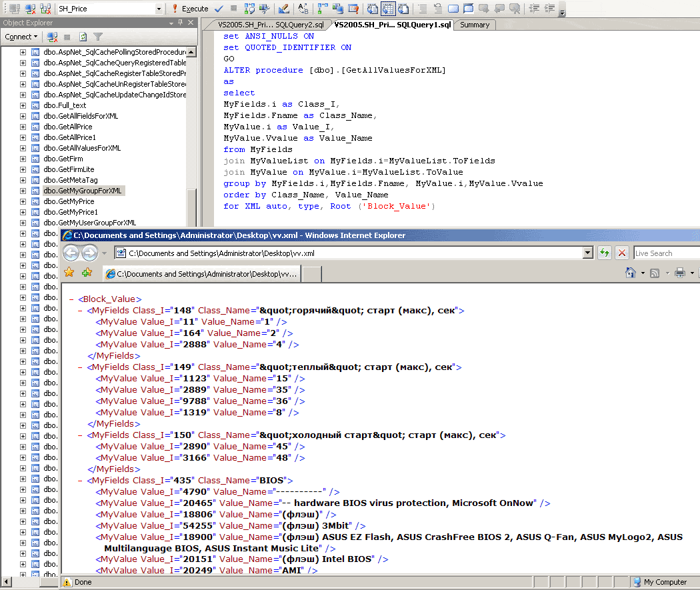Execute the current query
The image size is (700, 590).
pyautogui.click(x=190, y=9)
